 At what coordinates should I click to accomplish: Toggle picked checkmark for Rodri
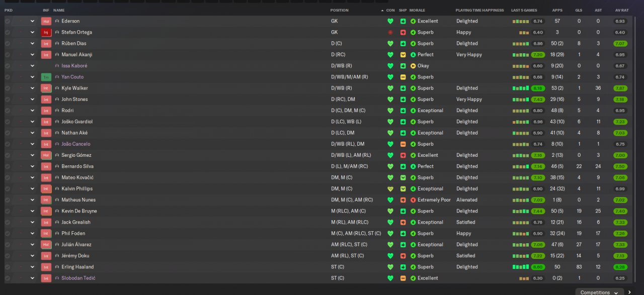(7, 111)
